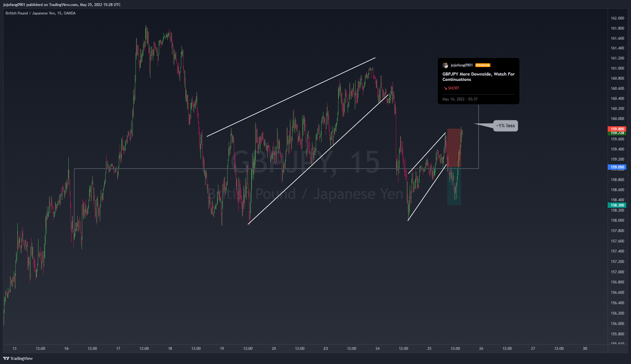Click date label 17 on time axis
Image resolution: width=631 pixels, height=364 pixels.
click(x=118, y=349)
